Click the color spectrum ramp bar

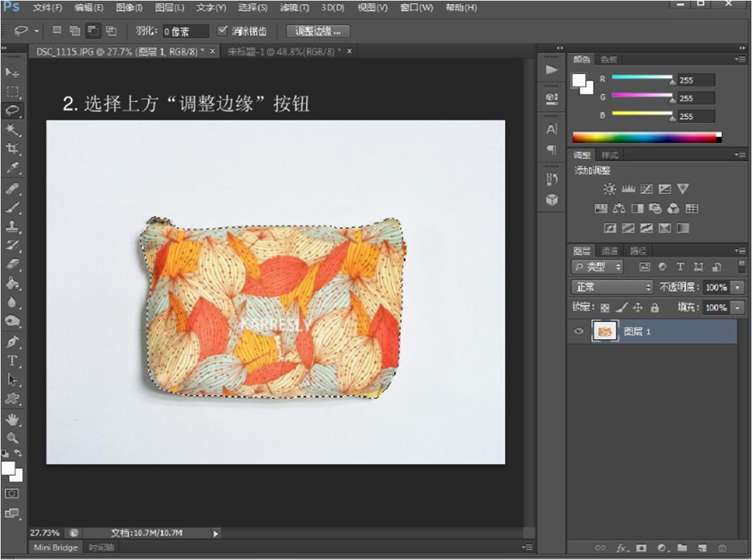pyautogui.click(x=646, y=138)
